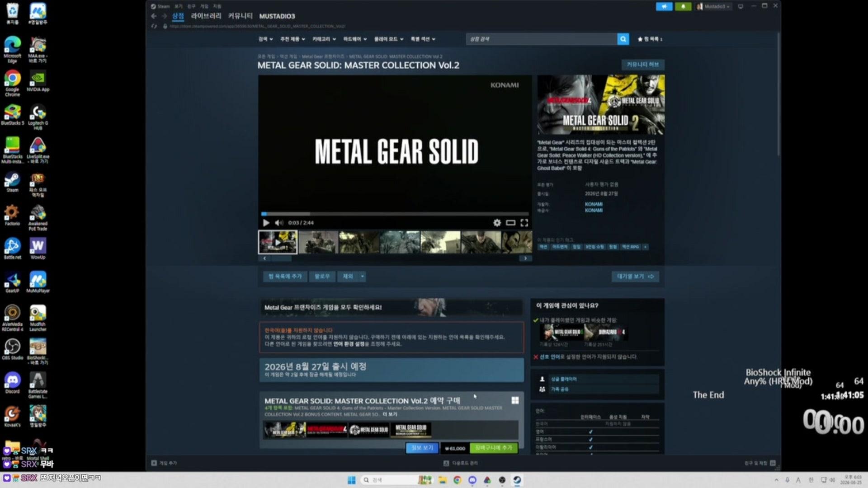Expand the 플레이 모드 dropdown

389,39
